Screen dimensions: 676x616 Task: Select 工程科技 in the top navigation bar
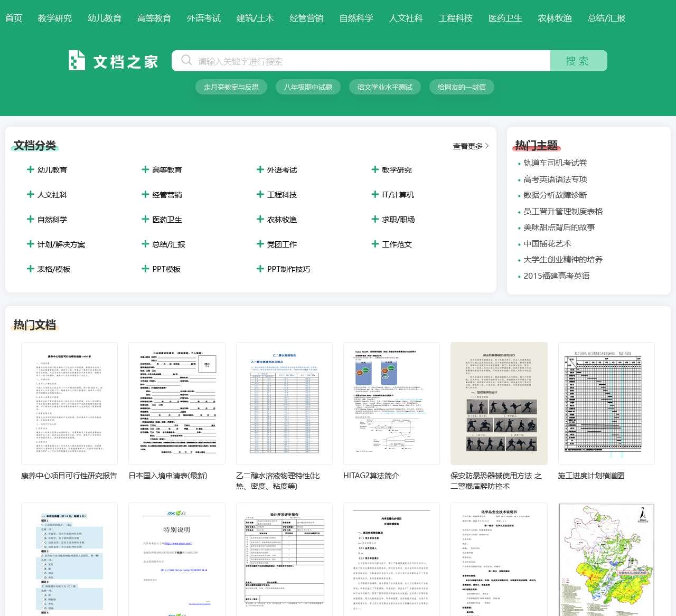click(x=455, y=18)
